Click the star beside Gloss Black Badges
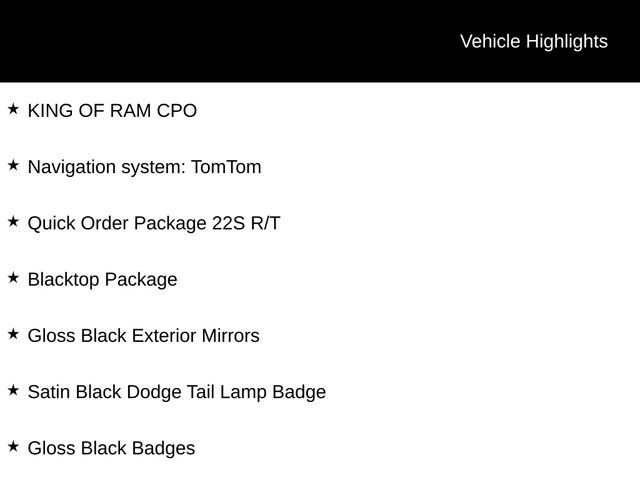Screen dimensions: 640x480 [13, 447]
